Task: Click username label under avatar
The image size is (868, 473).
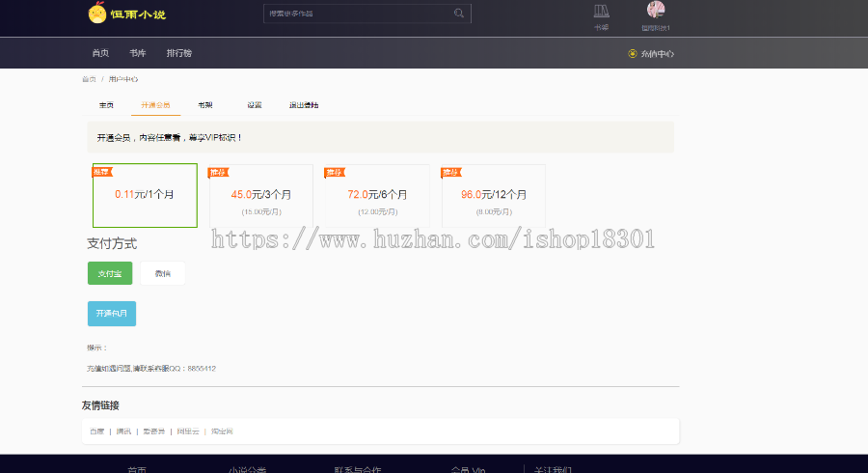Action: 656,28
